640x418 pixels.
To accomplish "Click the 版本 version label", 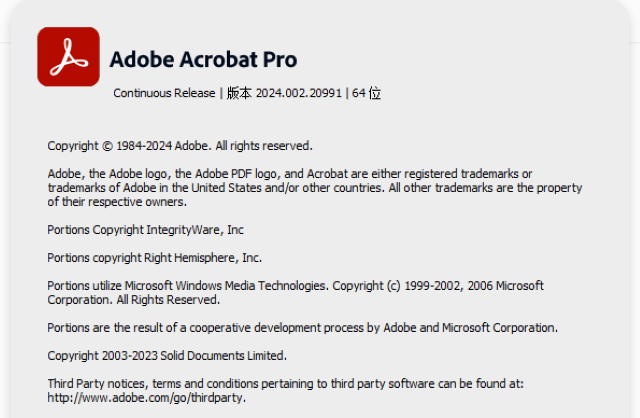I will [x=239, y=93].
